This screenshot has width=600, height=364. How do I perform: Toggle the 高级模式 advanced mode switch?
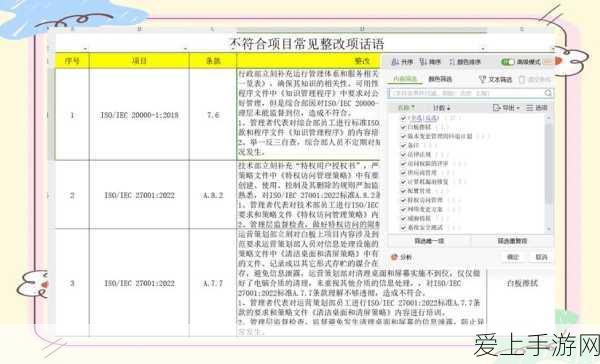pyautogui.click(x=507, y=62)
